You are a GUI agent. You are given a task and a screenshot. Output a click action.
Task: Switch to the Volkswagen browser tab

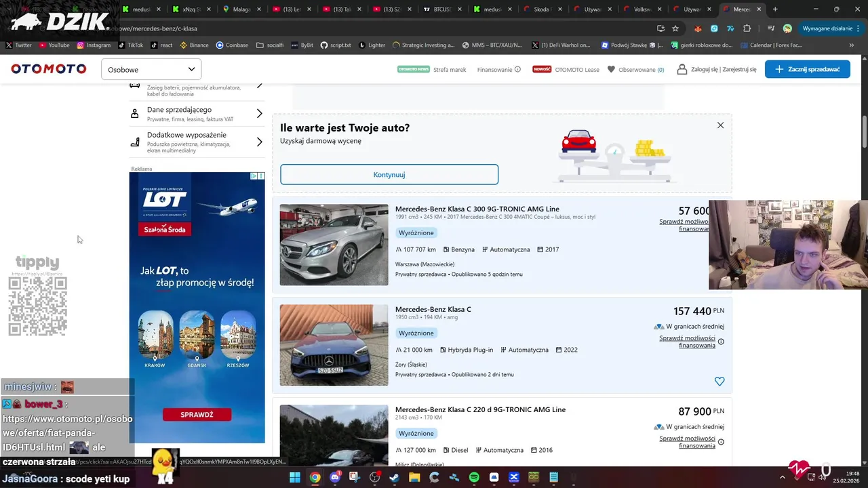tap(642, 9)
